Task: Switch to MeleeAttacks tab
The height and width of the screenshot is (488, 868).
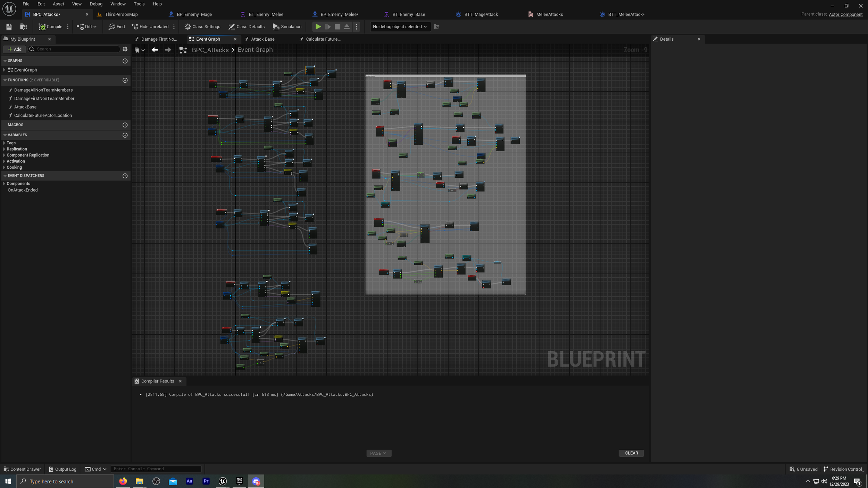Action: pos(549,14)
